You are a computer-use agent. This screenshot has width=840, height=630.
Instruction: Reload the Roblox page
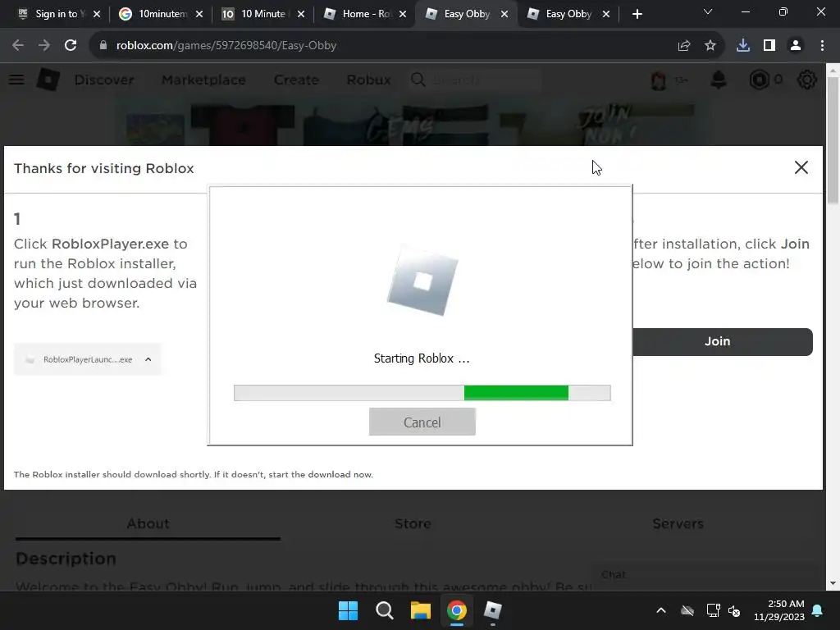(71, 46)
